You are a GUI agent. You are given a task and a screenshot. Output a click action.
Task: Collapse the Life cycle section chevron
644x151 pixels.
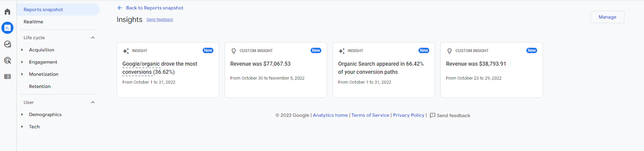93,38
